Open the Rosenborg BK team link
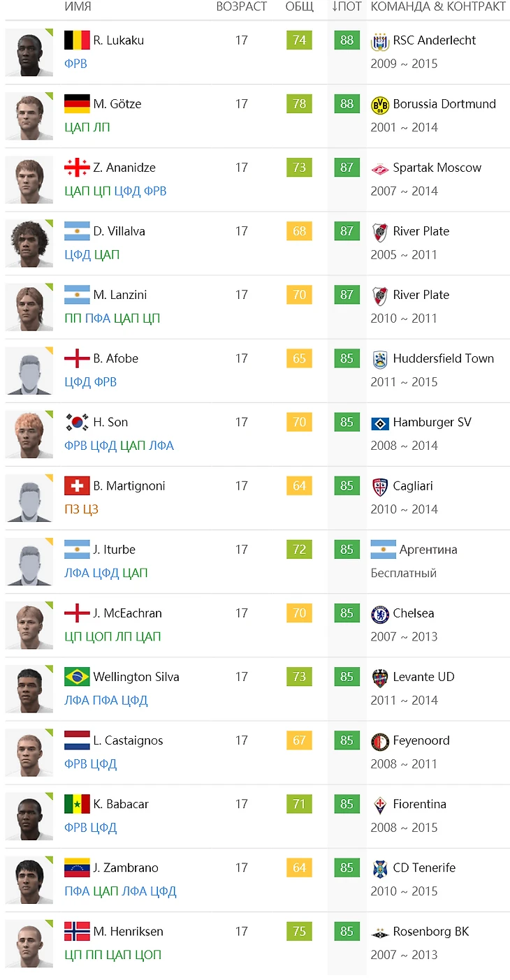 pyautogui.click(x=430, y=931)
